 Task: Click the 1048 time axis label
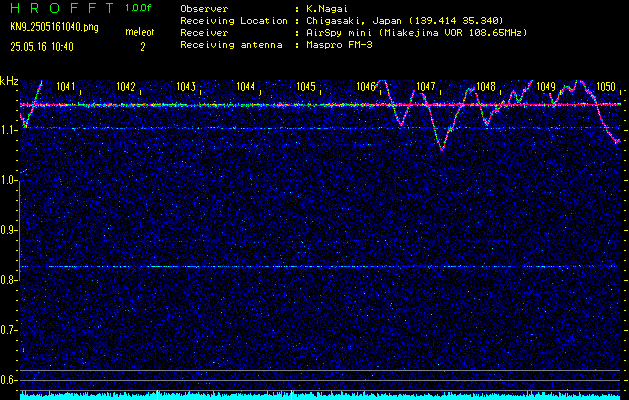point(485,86)
